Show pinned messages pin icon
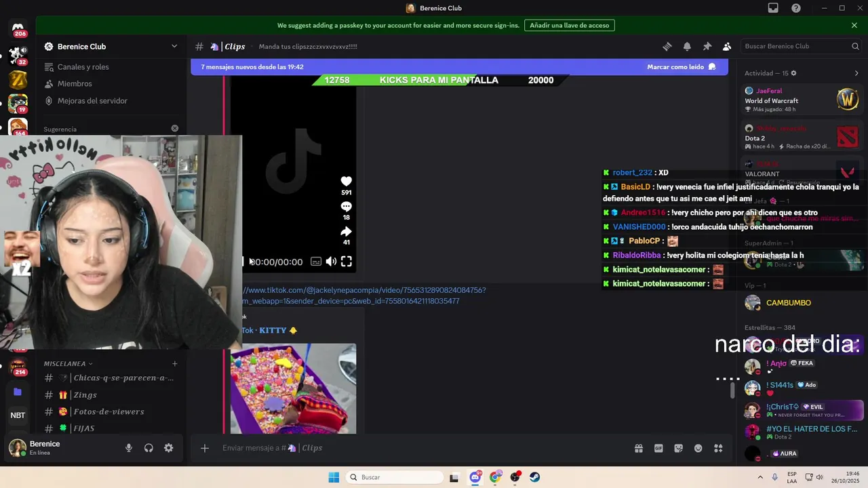Image resolution: width=868 pixels, height=488 pixels. coord(707,47)
